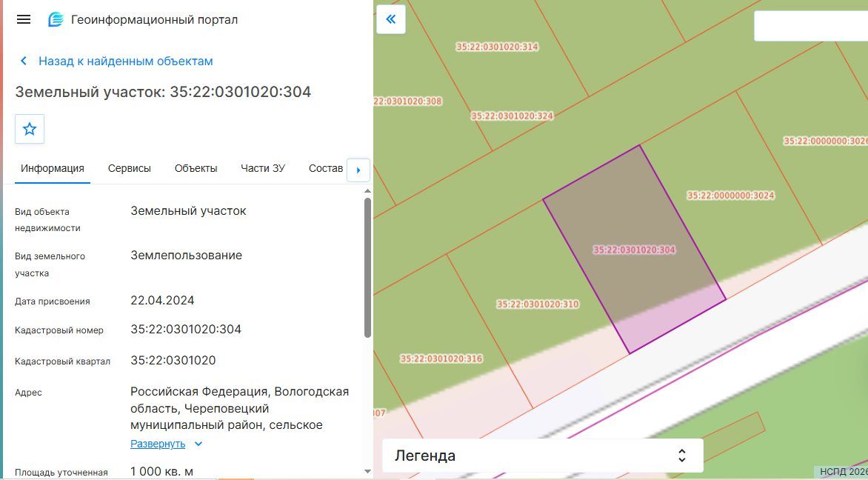Open the hamburger main menu

pos(23,19)
